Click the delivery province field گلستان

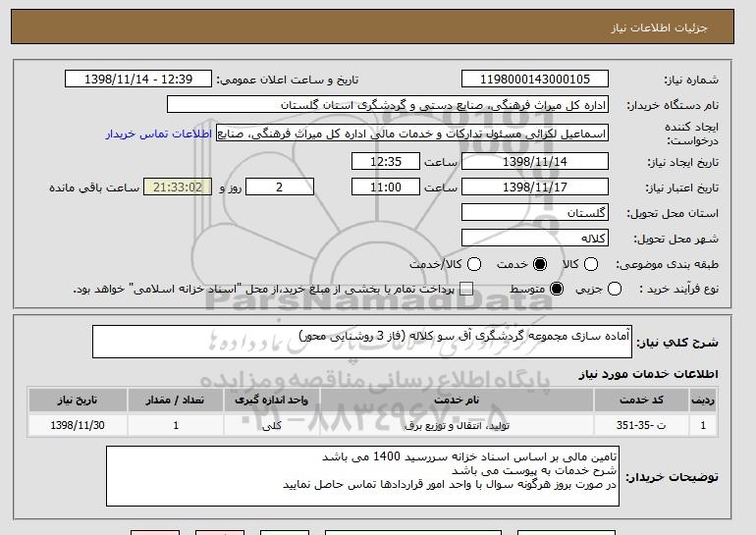coord(535,213)
